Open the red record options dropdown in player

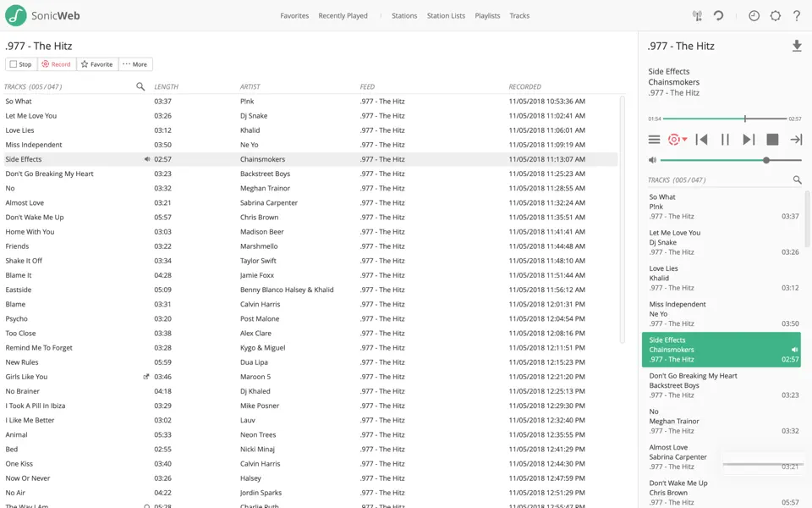click(678, 140)
